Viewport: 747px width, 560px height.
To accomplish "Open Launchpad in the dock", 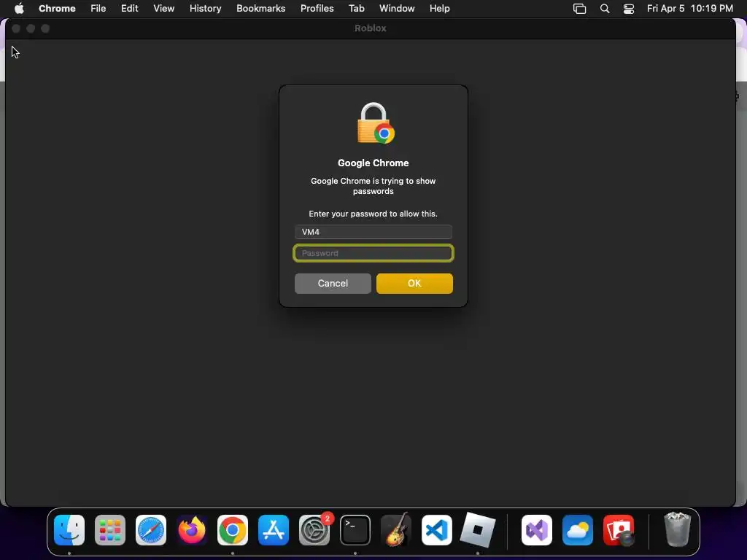I will tap(110, 530).
